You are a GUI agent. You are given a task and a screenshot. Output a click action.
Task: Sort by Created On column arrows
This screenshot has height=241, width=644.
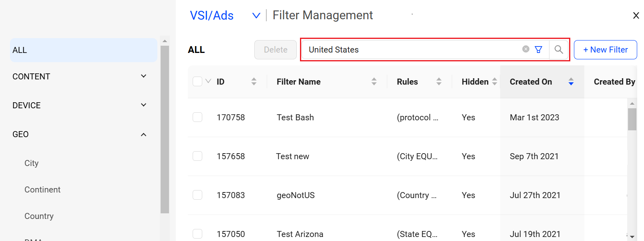coord(571,82)
